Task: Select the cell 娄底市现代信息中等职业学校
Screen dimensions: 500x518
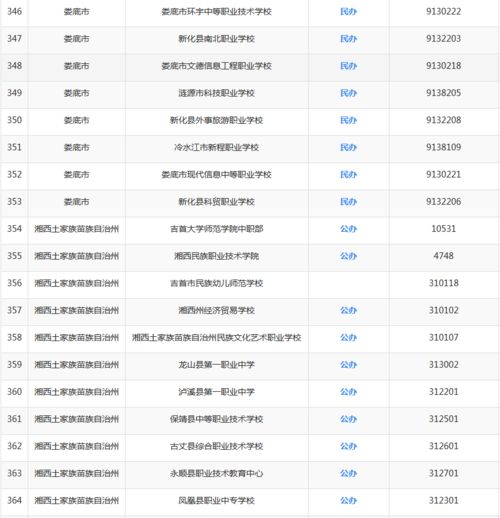Action: point(216,175)
